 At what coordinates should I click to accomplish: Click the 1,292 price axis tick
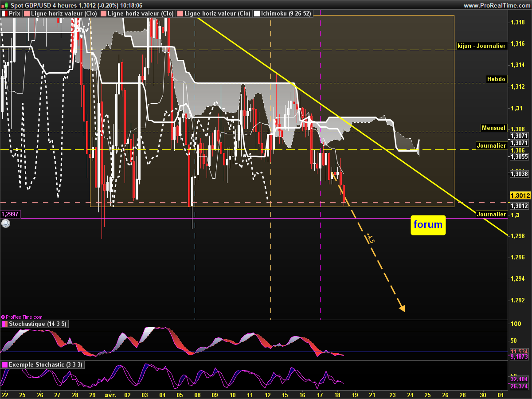click(518, 300)
